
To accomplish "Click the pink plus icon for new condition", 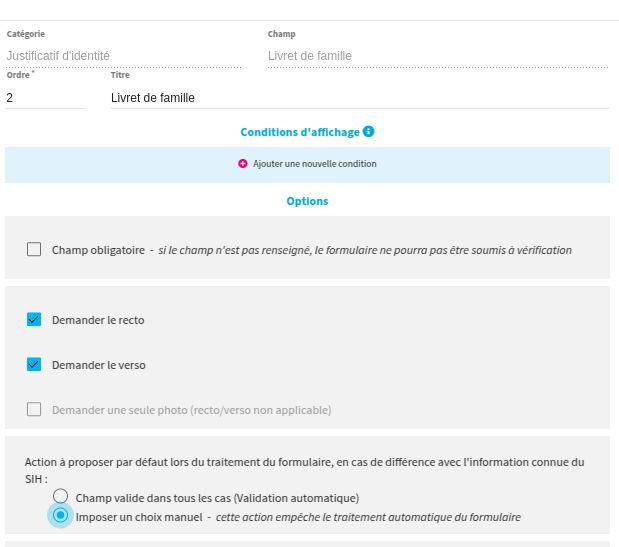I will [243, 164].
